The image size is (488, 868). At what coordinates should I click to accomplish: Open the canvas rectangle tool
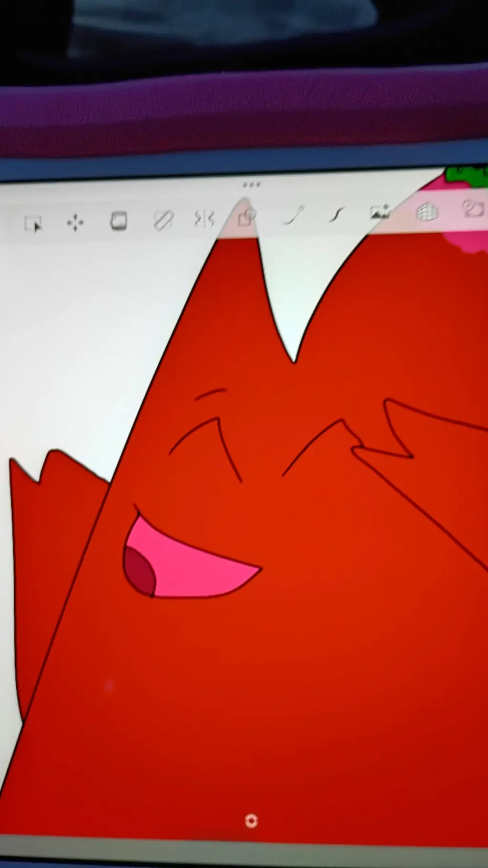[119, 221]
